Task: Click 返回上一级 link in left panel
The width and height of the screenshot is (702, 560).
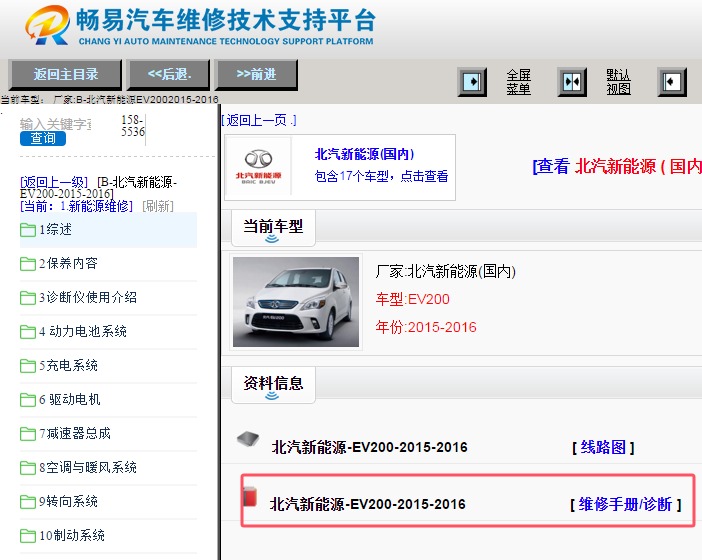Action: coord(54,182)
